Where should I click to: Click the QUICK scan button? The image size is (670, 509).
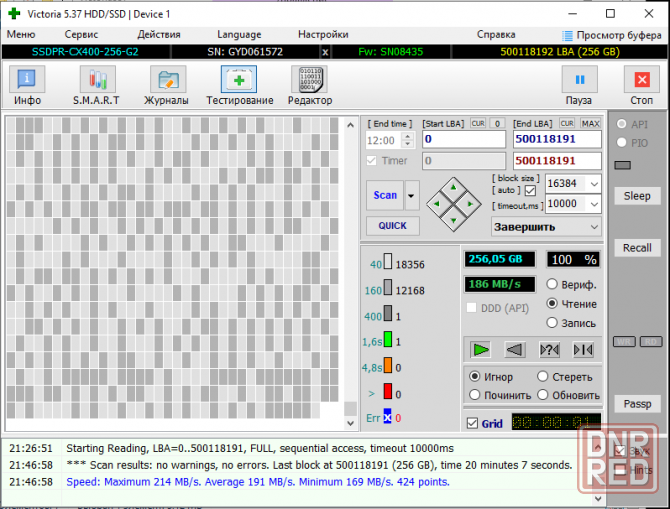392,225
